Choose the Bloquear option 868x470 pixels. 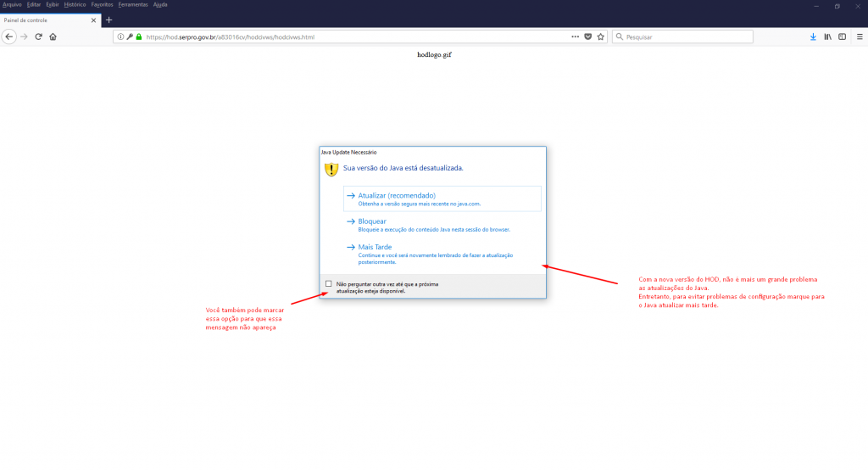point(372,221)
